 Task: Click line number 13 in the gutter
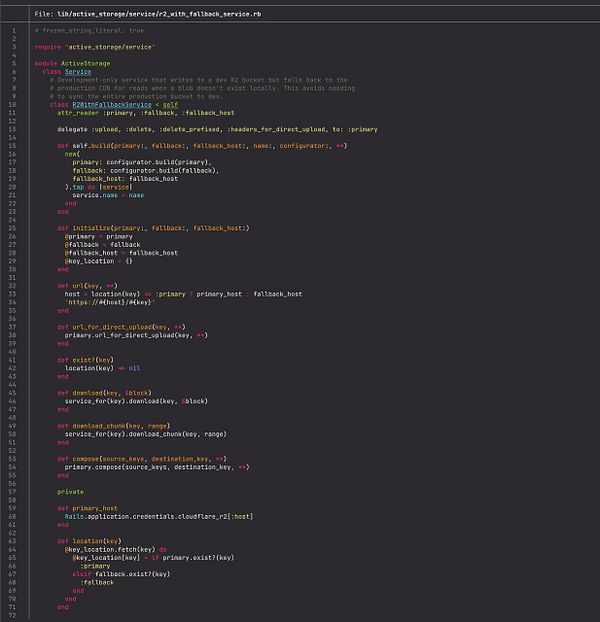[12, 130]
